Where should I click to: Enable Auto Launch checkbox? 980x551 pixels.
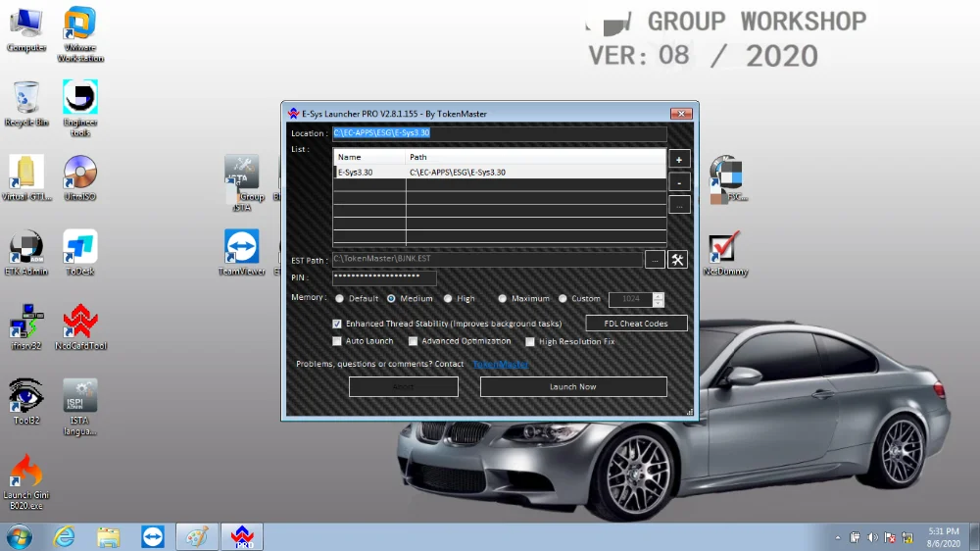(337, 341)
